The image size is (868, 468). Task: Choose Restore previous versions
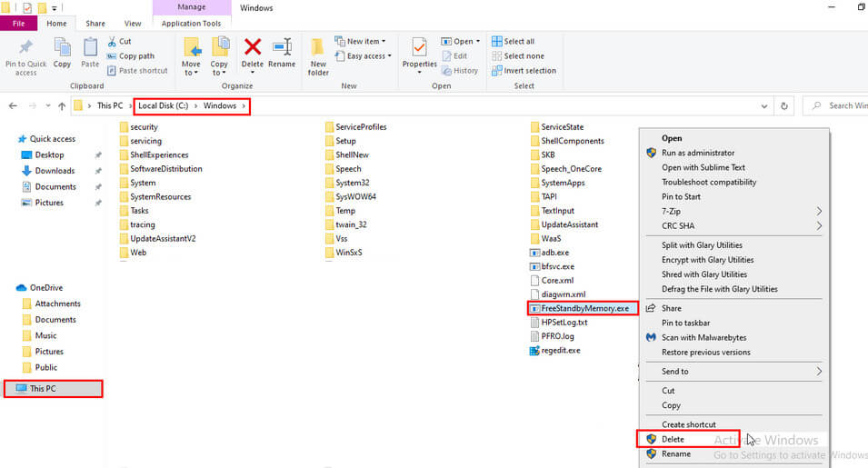(706, 353)
